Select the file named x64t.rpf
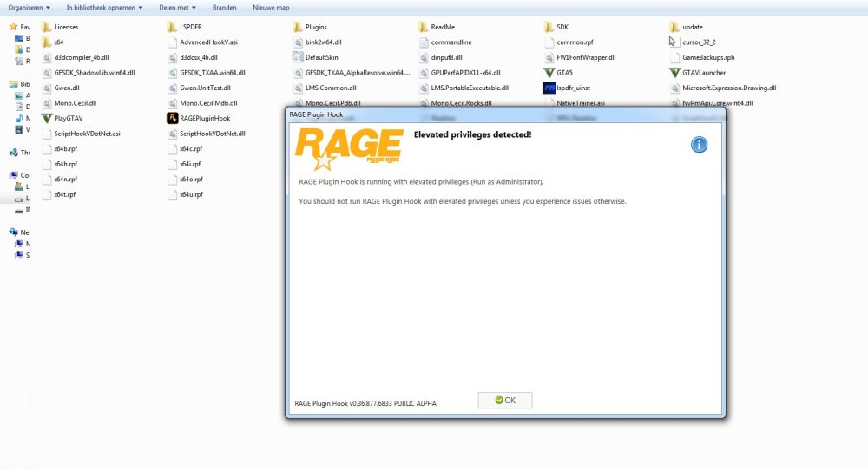This screenshot has width=868, height=470. click(65, 194)
